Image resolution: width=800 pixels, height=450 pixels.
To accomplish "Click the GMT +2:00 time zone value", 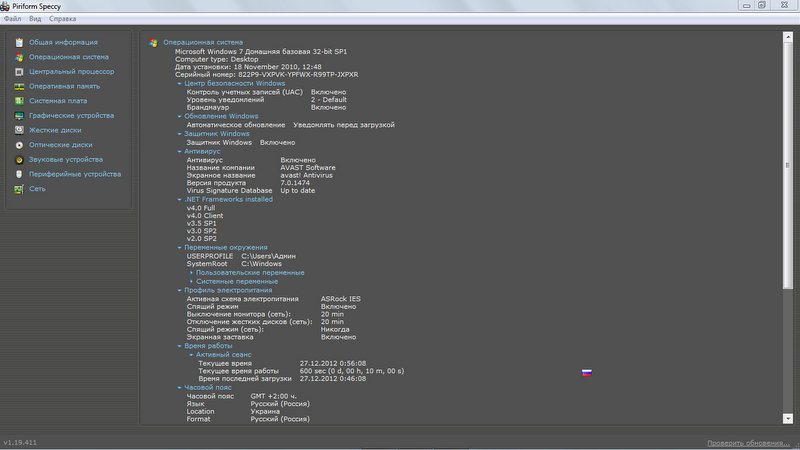I will [x=273, y=396].
